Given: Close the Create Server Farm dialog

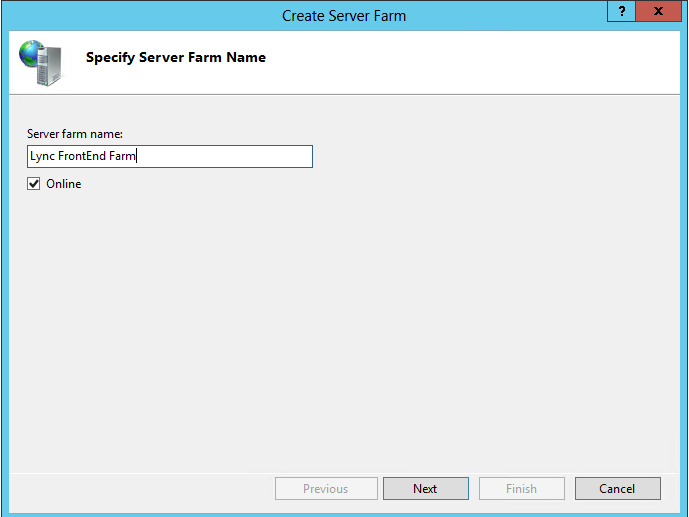Looking at the screenshot, I should [658, 10].
